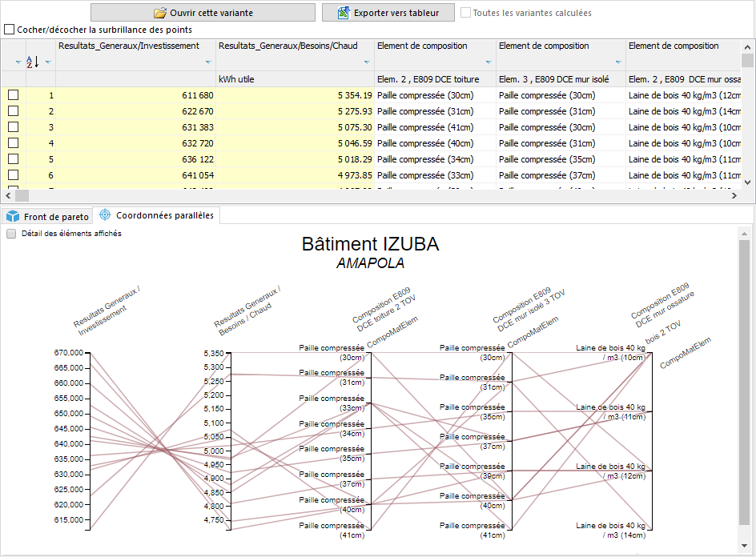
Task: Click chart panel vertical scrollbar thumb
Action: pos(745,383)
